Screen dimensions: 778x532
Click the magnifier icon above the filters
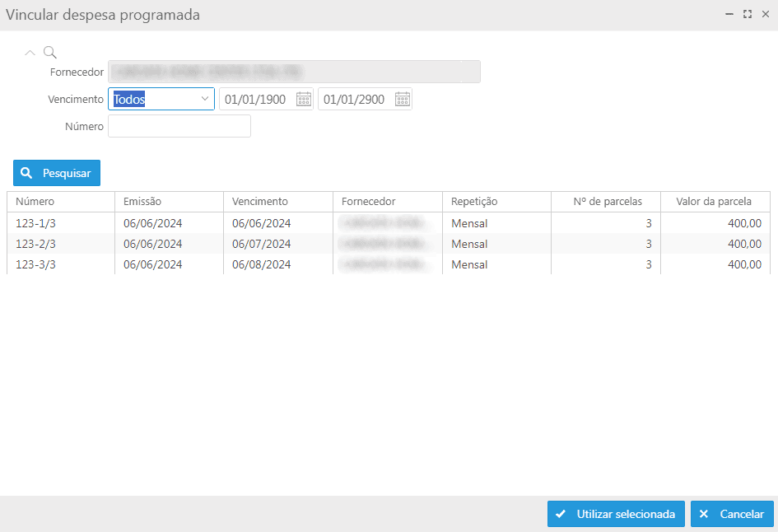[50, 53]
